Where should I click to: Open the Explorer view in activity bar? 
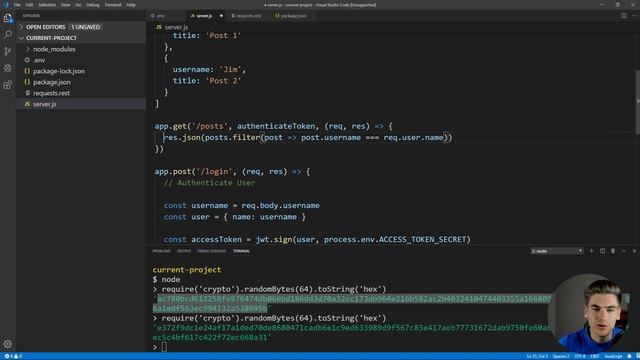[8, 18]
